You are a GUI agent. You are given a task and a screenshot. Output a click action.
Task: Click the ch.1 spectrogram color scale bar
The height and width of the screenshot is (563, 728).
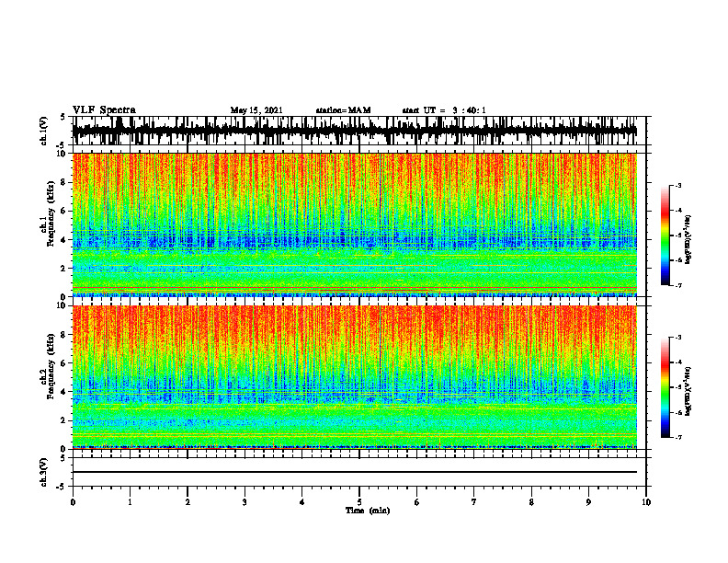pos(665,236)
